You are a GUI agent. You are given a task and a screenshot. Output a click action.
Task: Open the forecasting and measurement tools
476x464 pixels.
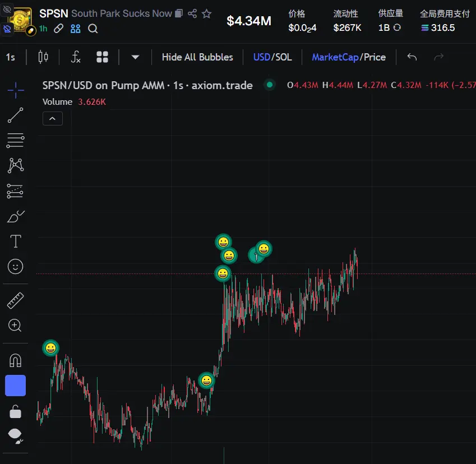[x=15, y=191]
